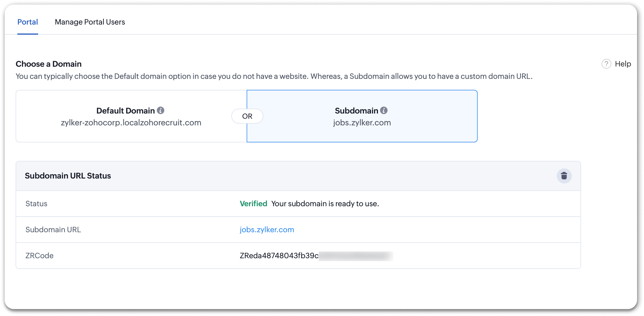
Task: Click the Subdomain info icon
Action: pos(384,110)
